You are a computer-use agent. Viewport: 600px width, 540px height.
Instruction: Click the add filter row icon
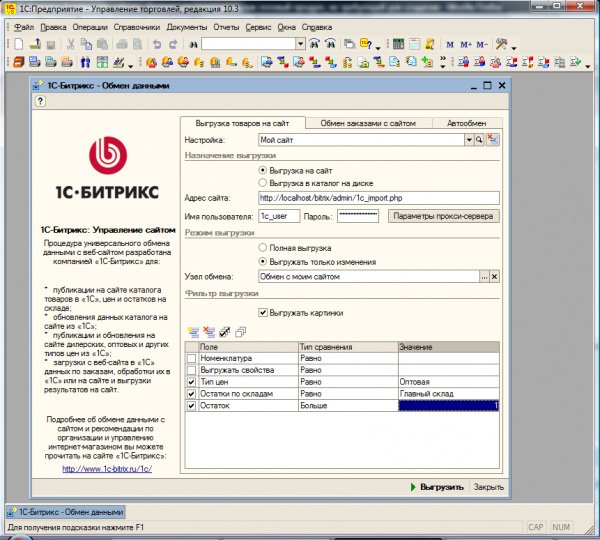[x=193, y=332]
